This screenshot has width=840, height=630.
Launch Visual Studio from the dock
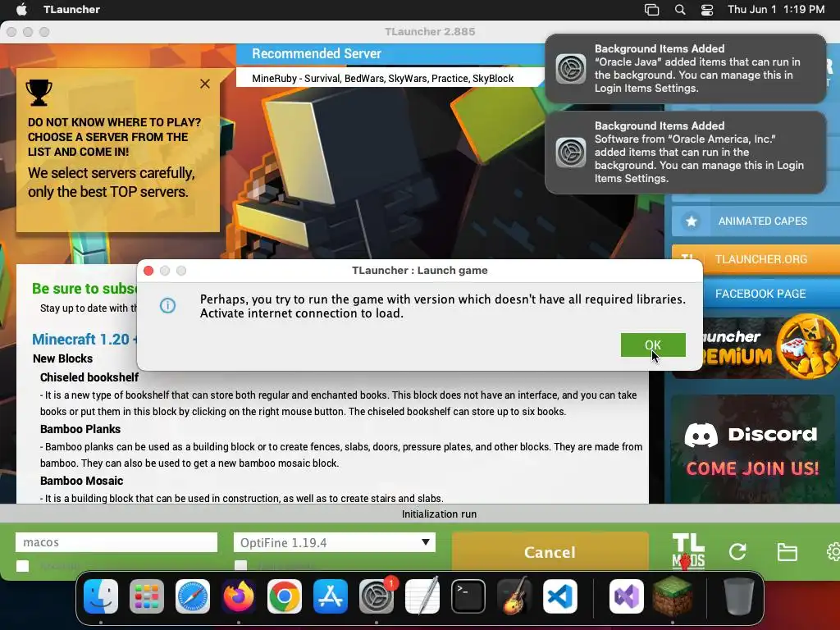click(x=627, y=596)
